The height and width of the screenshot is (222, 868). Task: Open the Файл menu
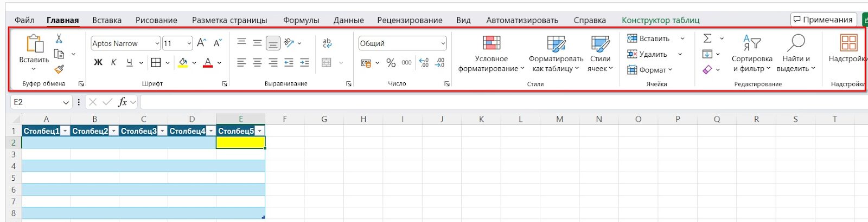(x=24, y=20)
